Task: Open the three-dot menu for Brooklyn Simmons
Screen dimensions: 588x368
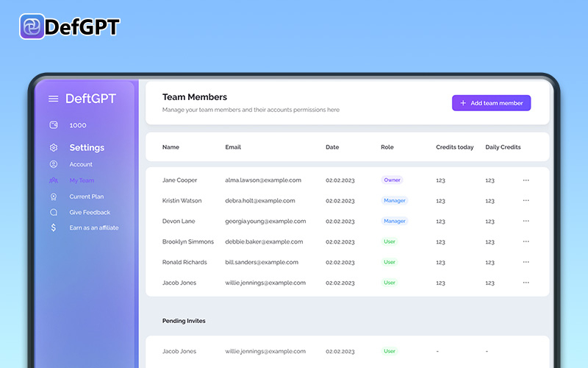Action: (526, 241)
